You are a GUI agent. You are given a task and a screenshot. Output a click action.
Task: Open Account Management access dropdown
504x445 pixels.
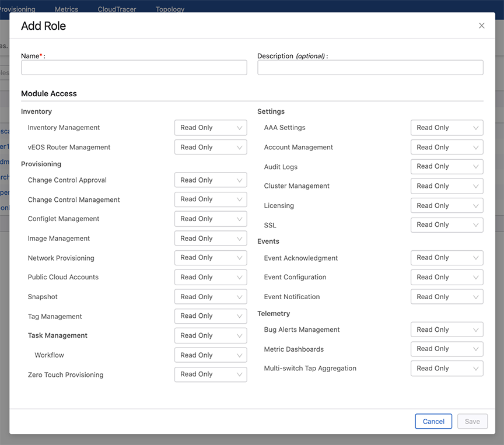447,147
